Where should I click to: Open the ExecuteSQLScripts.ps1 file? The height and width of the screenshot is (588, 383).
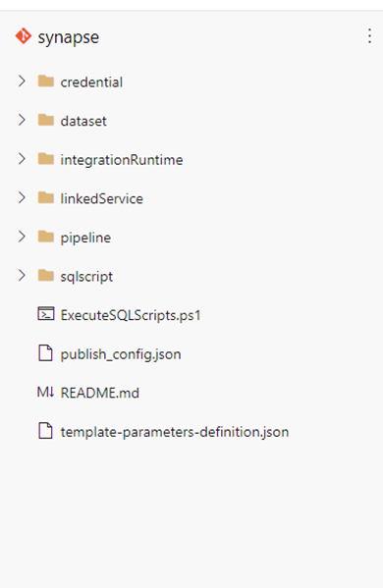[x=131, y=315]
